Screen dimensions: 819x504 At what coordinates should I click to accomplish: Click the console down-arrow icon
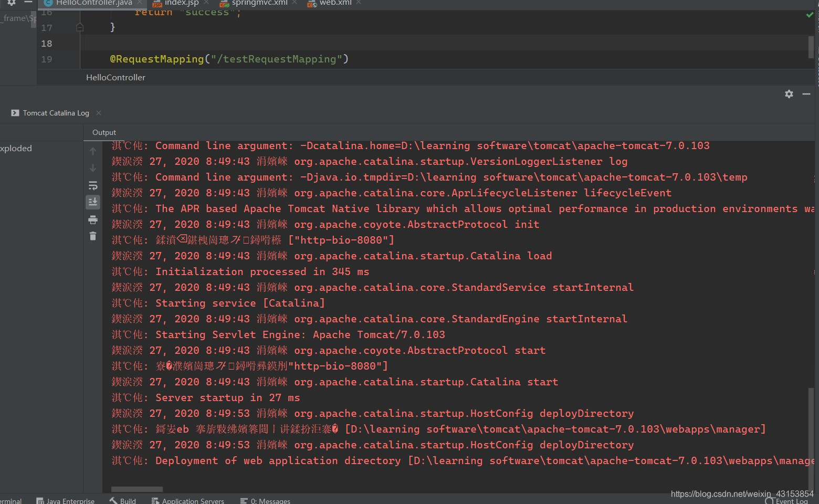tap(93, 168)
